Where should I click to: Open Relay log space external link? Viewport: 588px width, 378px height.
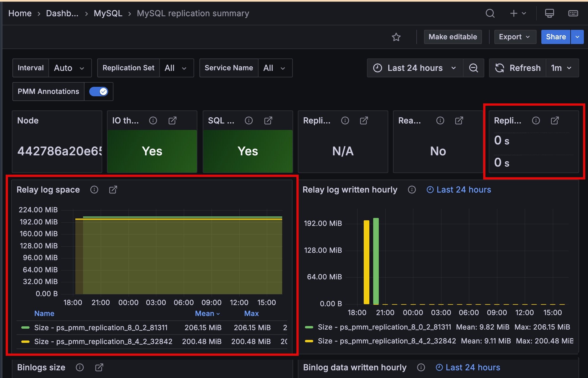pos(113,190)
